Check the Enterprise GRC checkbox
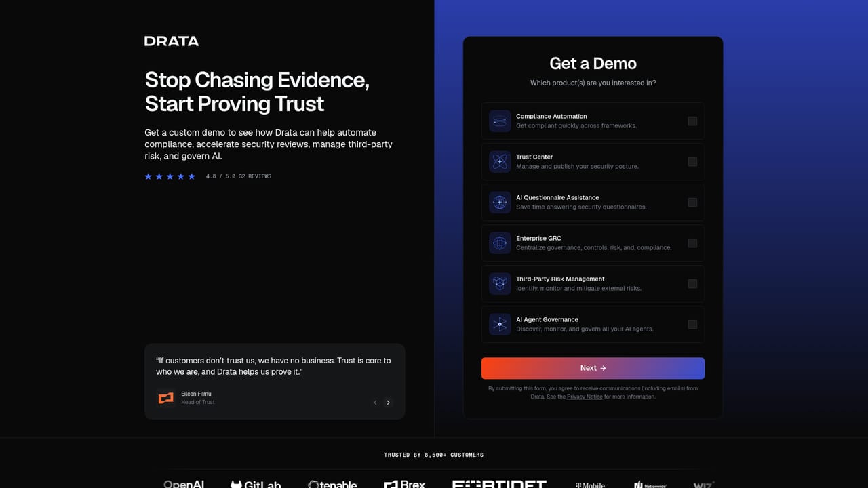Screen dimensions: 868x488 tap(692, 243)
